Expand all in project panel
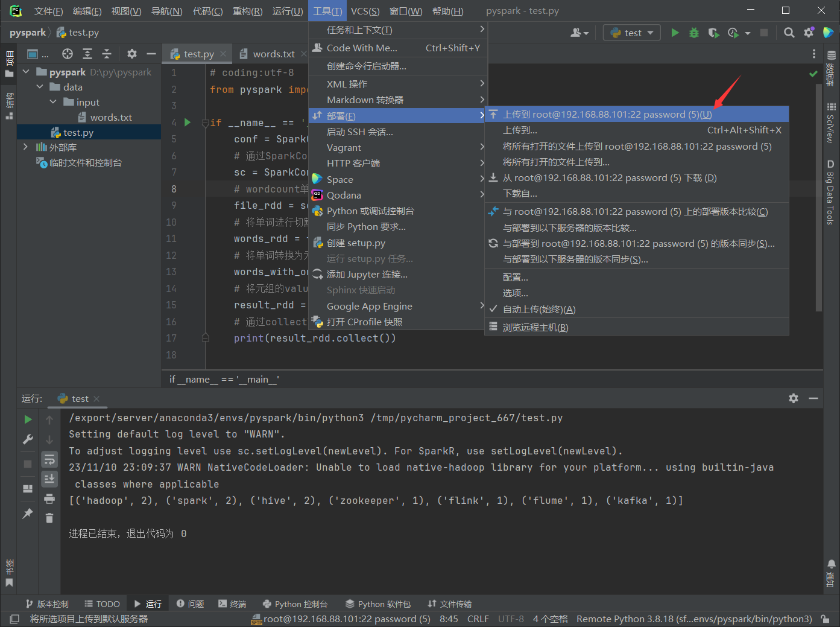Image resolution: width=840 pixels, height=627 pixels. [x=87, y=54]
